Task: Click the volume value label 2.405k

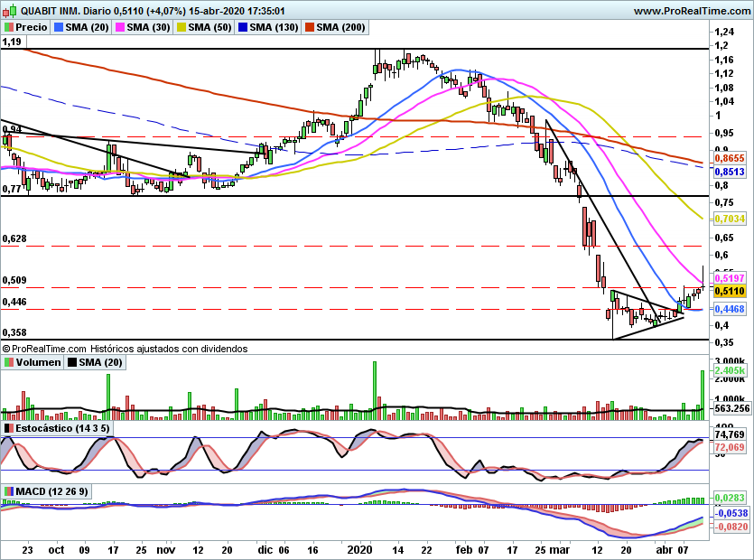Action: [730, 370]
